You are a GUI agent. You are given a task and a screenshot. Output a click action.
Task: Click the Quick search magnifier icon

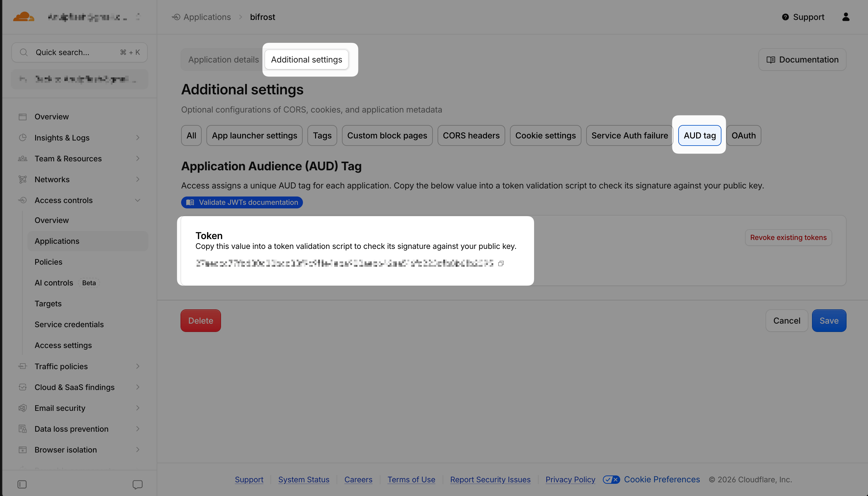point(24,52)
